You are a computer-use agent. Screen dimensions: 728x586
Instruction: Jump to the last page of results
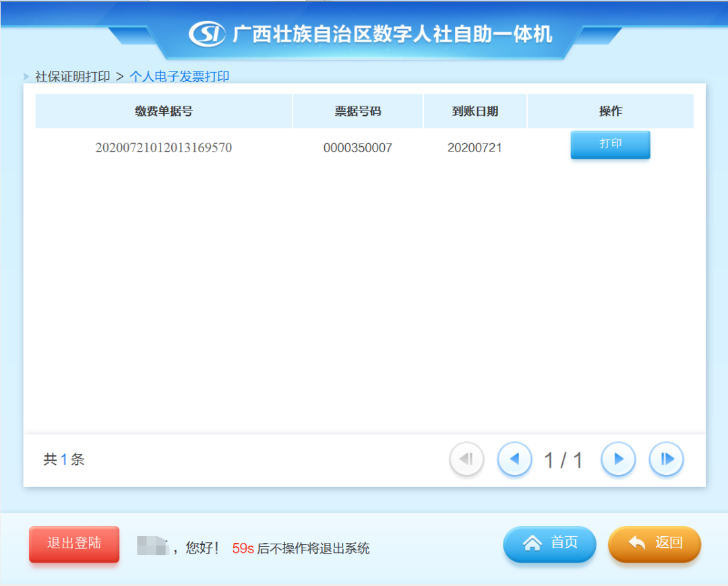tap(666, 459)
